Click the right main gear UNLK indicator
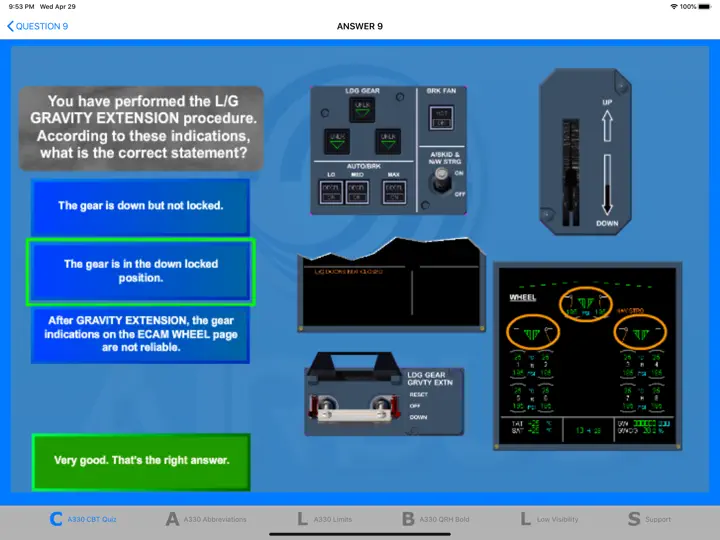The image size is (720, 540). click(388, 141)
